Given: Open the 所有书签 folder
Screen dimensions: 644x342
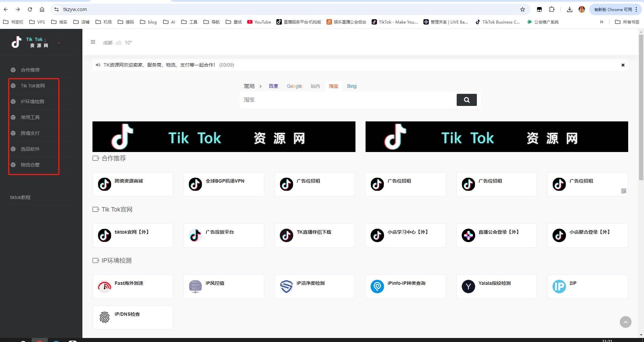Looking at the screenshot, I should (627, 22).
